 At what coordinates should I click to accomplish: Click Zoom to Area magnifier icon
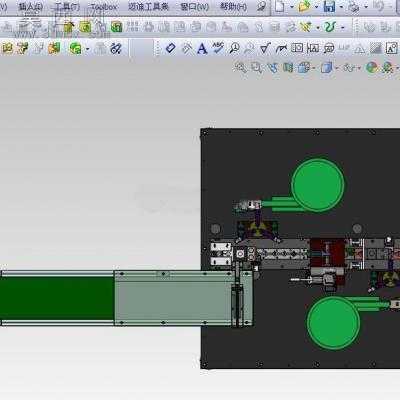click(256, 68)
